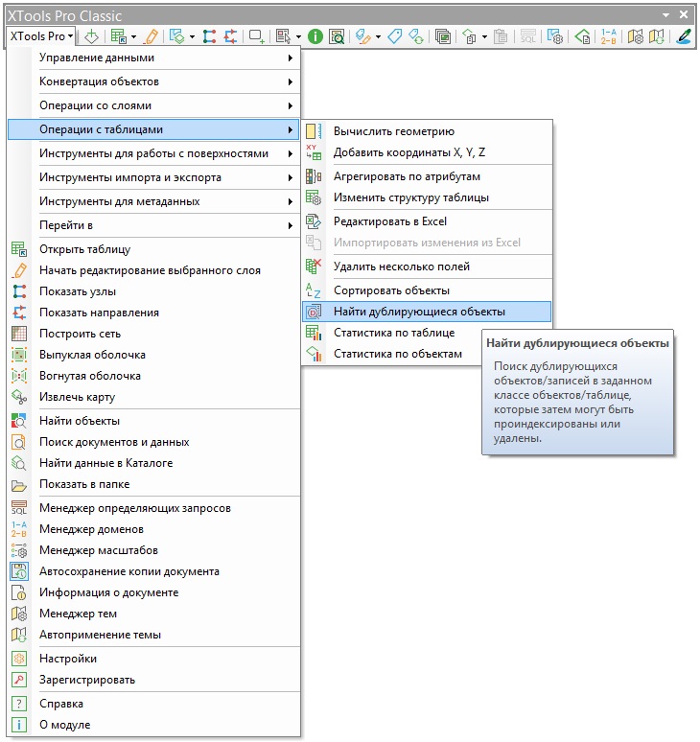Screen dimensions: 700x742
Task: Click the icon for Выпуклая оболочка
Action: point(19,355)
